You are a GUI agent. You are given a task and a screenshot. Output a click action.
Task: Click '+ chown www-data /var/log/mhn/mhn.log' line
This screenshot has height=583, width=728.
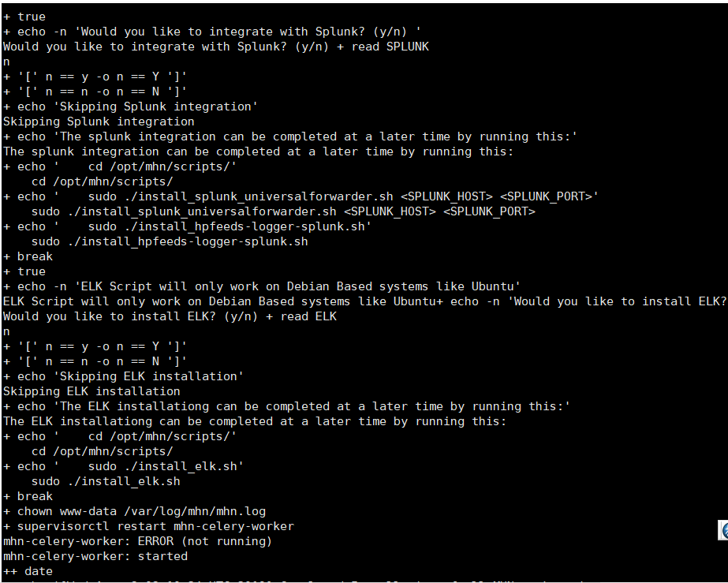click(x=134, y=511)
